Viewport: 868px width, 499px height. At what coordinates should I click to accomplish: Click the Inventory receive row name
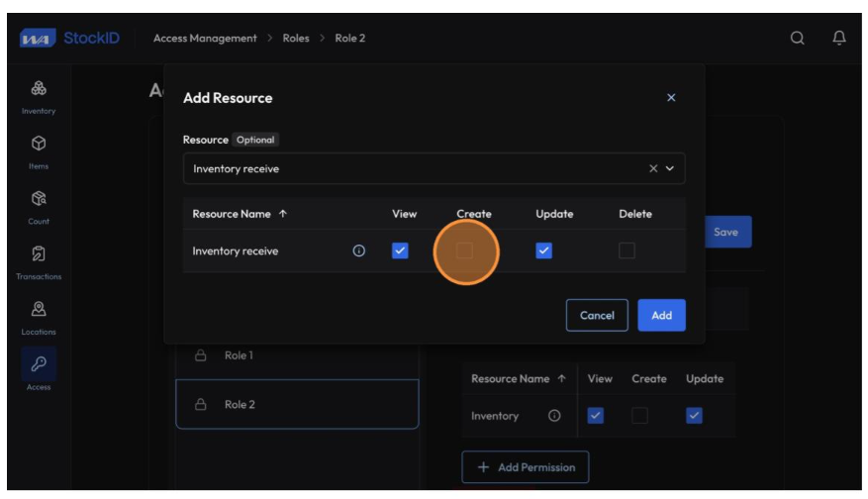coord(236,250)
